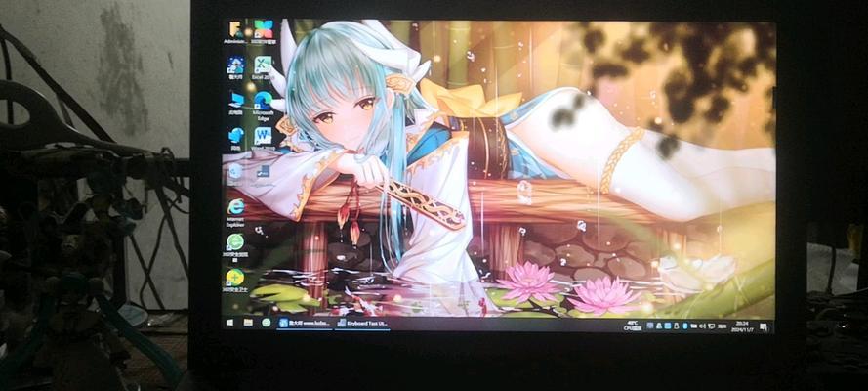Switch to the Keyboard Test Utility window
868x391 pixels.
(362, 323)
